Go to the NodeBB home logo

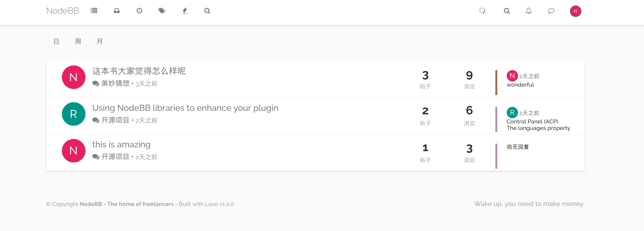pos(63,11)
